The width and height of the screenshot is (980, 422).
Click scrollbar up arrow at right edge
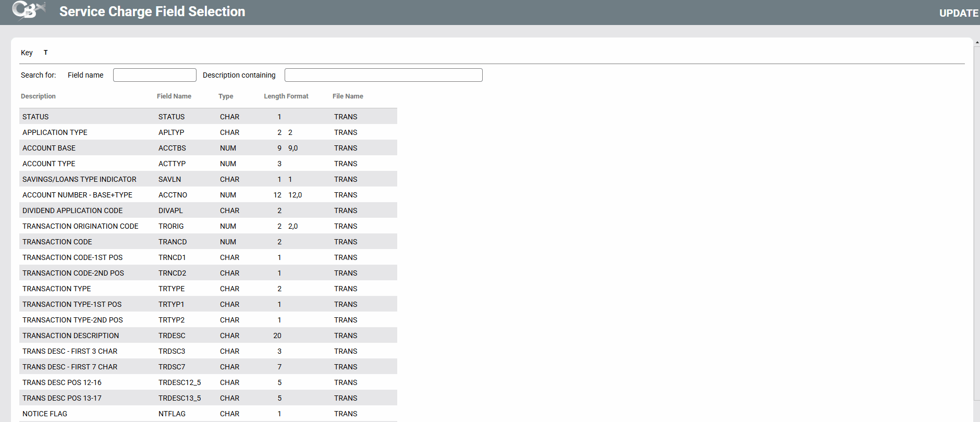tap(977, 42)
